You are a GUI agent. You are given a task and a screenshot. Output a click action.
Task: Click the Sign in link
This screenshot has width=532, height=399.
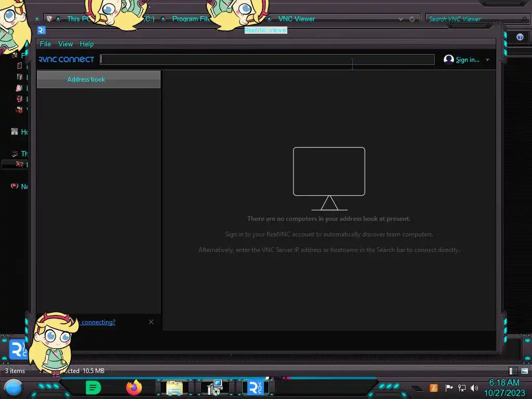tap(467, 60)
